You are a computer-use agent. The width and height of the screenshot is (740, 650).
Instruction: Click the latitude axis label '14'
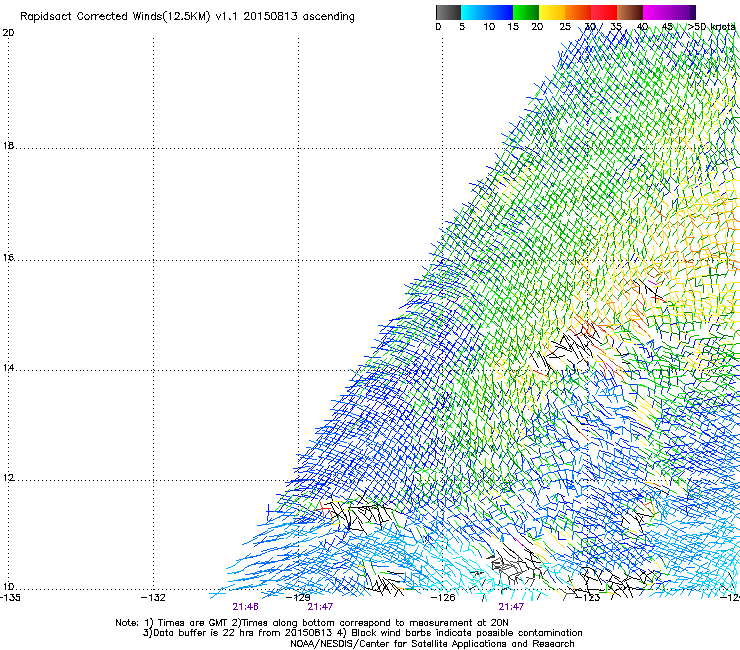coord(8,368)
